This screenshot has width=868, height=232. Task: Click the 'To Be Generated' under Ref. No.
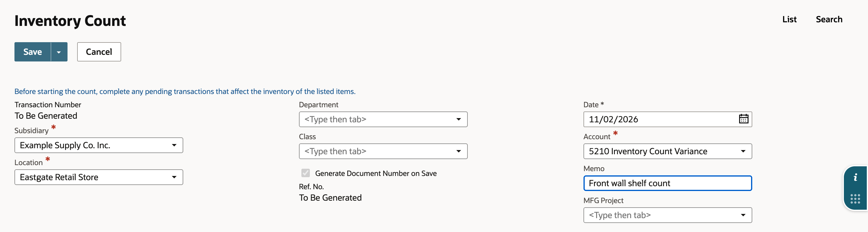(x=330, y=198)
